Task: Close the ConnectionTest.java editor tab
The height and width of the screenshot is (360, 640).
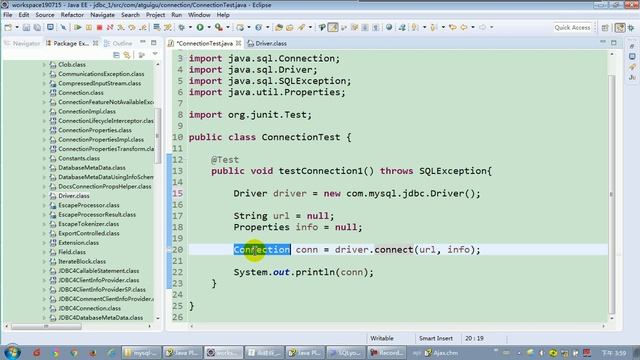Action: [238, 43]
